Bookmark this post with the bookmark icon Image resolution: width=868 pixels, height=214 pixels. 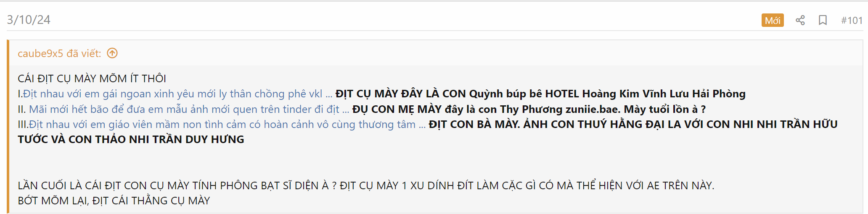tap(823, 20)
